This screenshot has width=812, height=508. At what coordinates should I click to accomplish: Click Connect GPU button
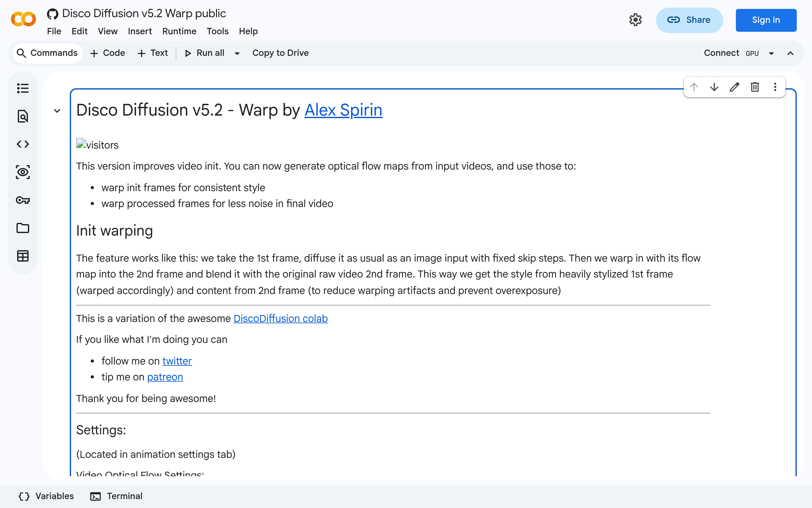coord(731,53)
